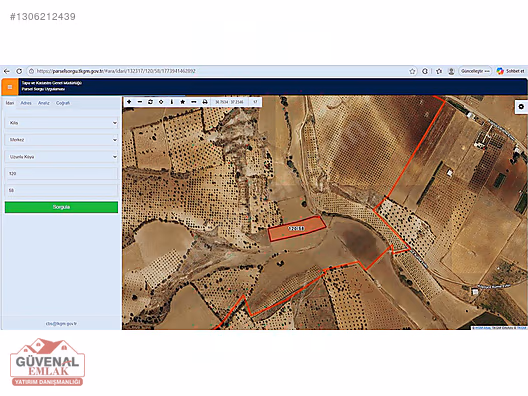This screenshot has width=528, height=396.
Task: Reload the page with the refresh icon
Action: pos(19,71)
